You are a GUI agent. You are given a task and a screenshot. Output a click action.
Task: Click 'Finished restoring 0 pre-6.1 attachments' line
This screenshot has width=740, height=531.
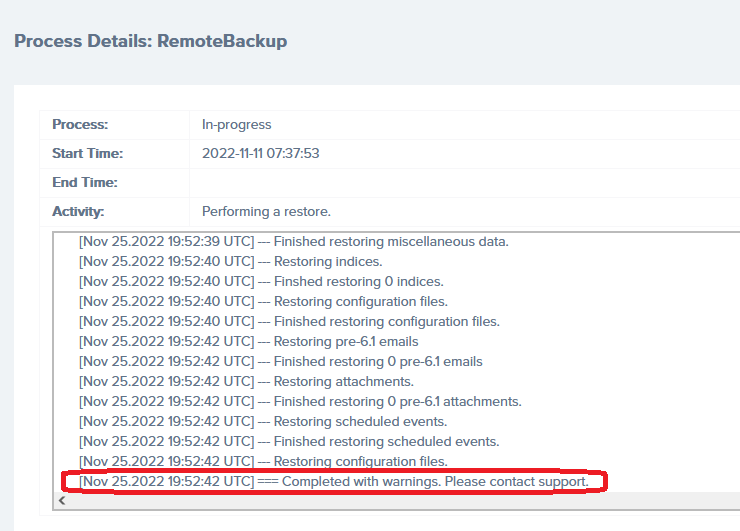pos(300,401)
